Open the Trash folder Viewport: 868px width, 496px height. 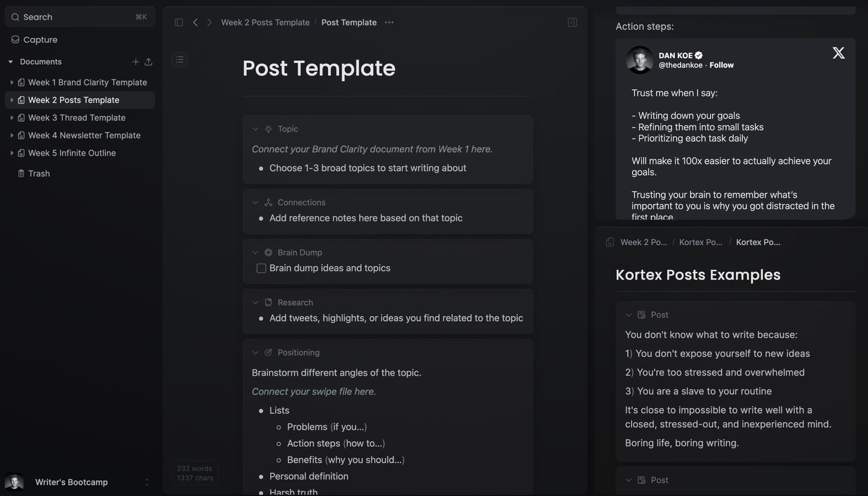pyautogui.click(x=39, y=173)
